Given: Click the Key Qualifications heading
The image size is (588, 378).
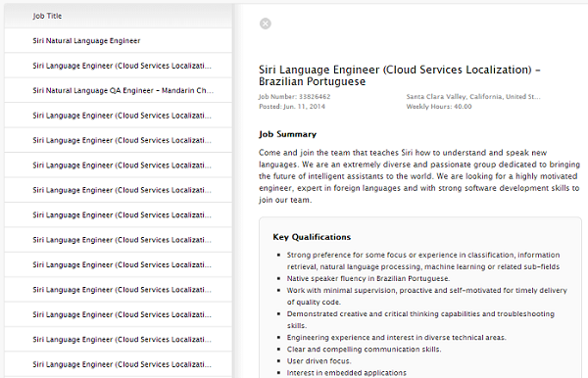Looking at the screenshot, I should [x=312, y=237].
